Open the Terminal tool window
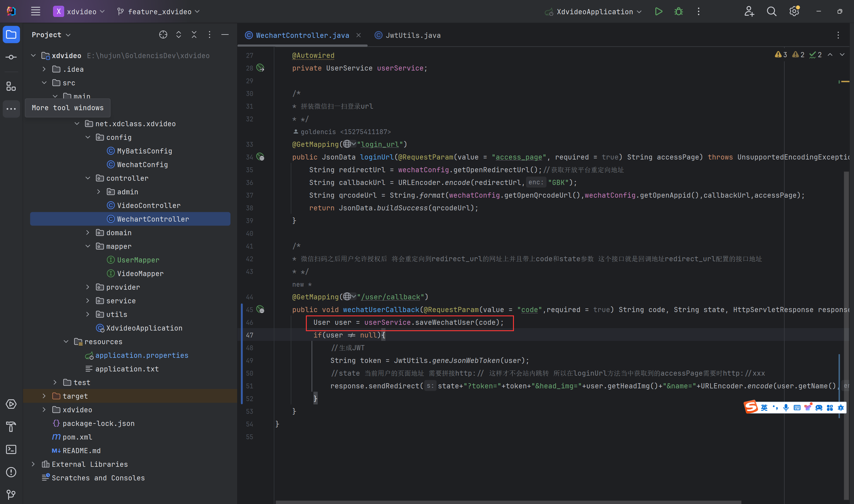 pos(11,449)
